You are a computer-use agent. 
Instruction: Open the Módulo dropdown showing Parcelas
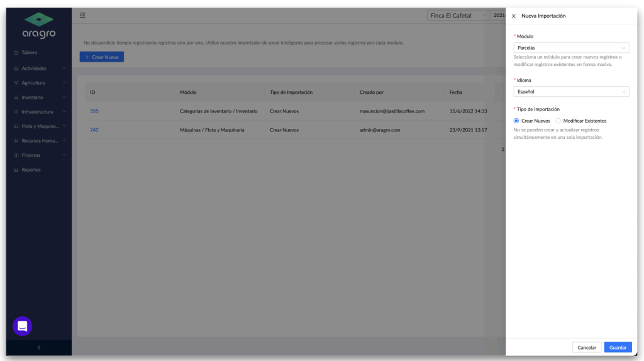pyautogui.click(x=571, y=48)
